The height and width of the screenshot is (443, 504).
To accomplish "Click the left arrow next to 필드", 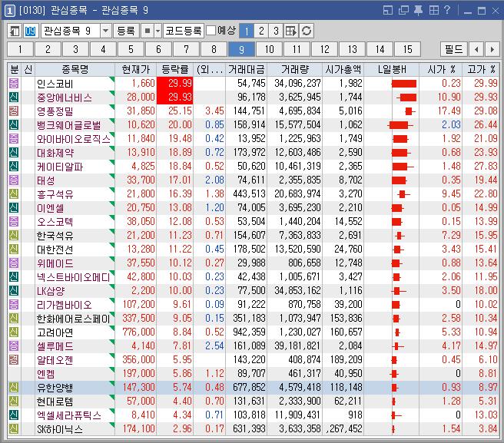I will pyautogui.click(x=476, y=49).
